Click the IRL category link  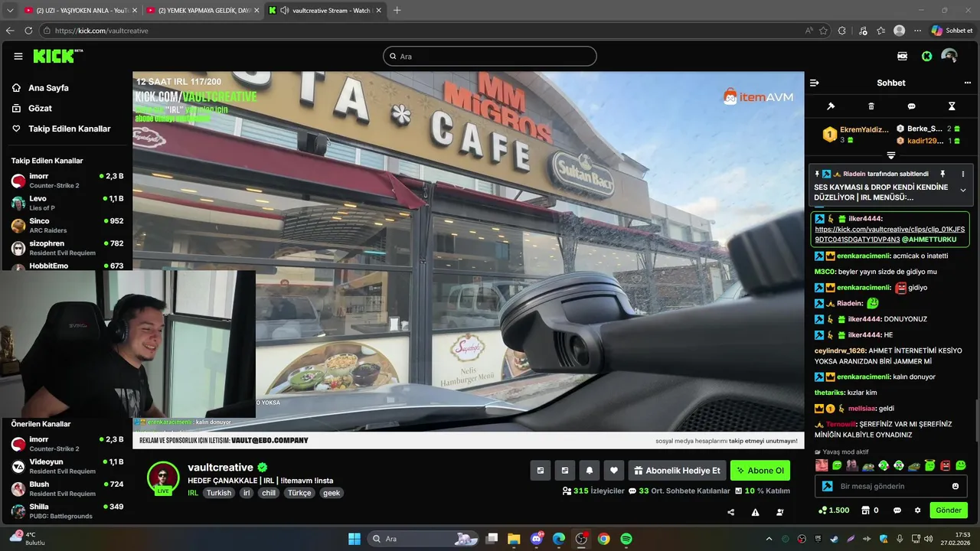pyautogui.click(x=193, y=493)
